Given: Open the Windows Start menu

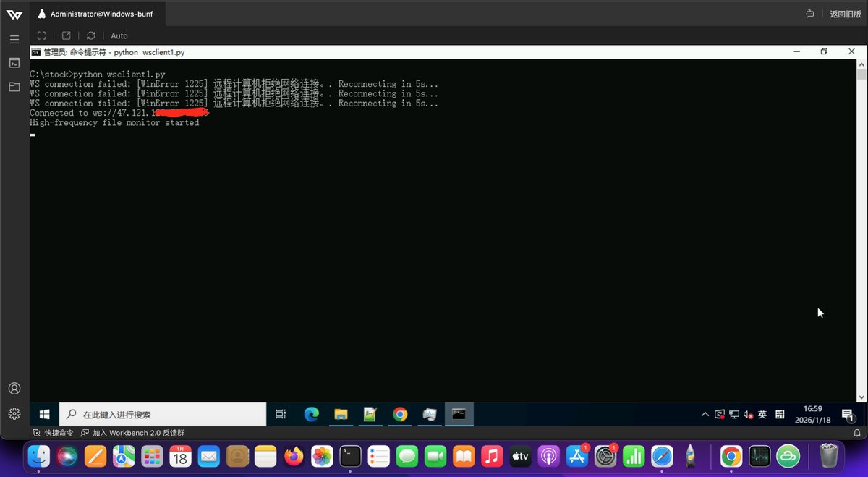Looking at the screenshot, I should 43,414.
